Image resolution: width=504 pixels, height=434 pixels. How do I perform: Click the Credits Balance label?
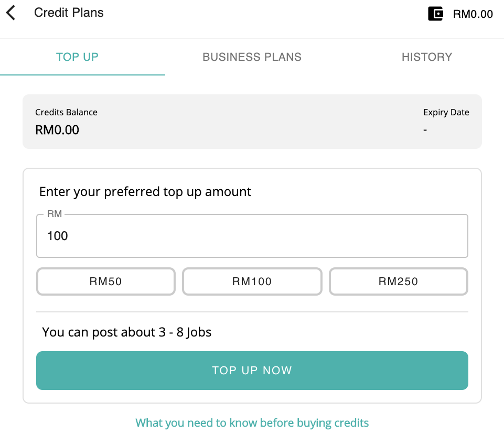click(x=66, y=112)
